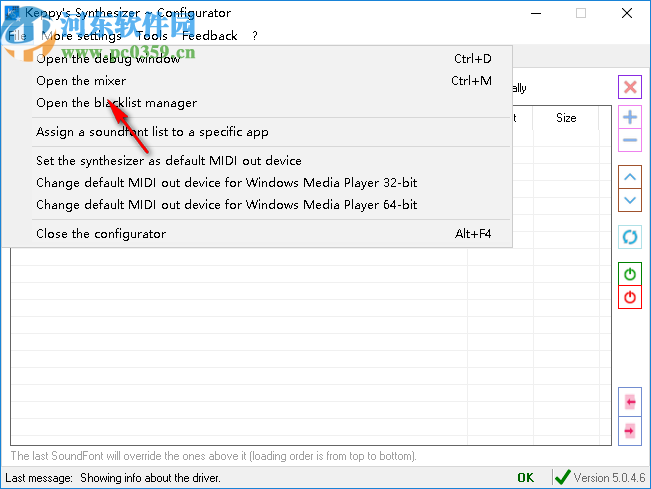Click the SoundFont override hint text
This screenshot has height=489, width=651.
pos(213,456)
